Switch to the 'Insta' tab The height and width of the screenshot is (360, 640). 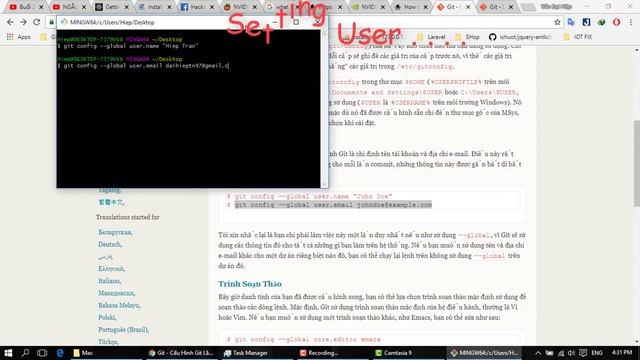click(x=154, y=7)
